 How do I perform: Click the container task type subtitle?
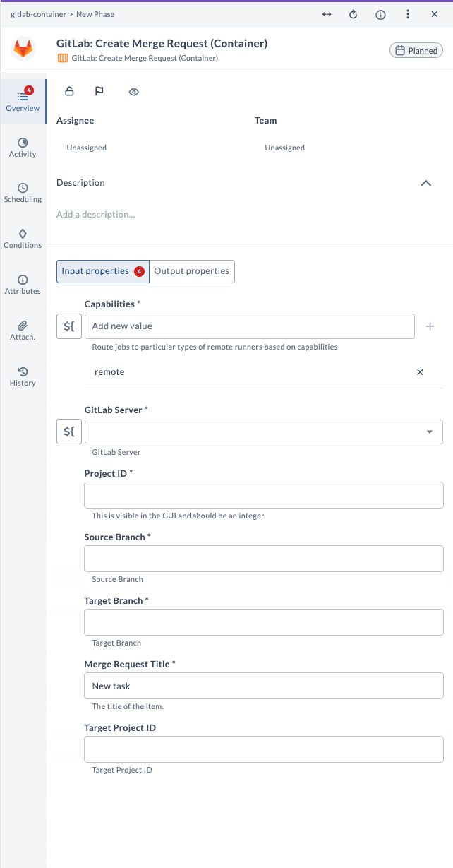click(145, 58)
